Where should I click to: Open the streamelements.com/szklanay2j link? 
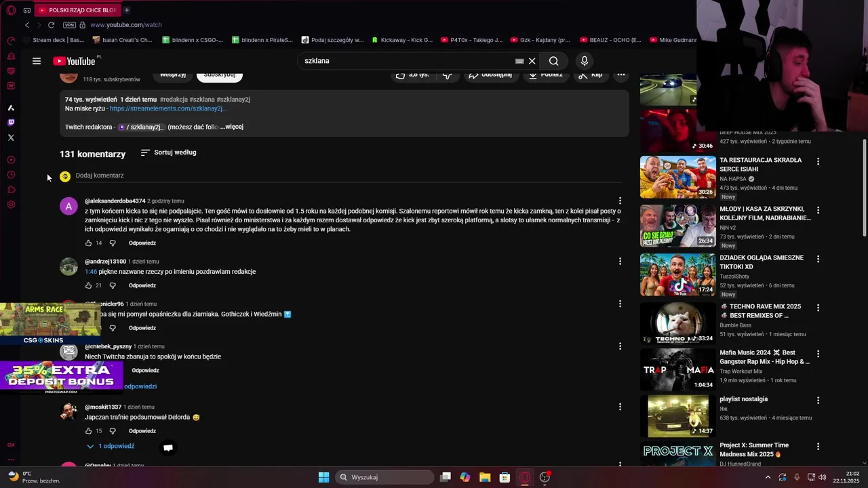pyautogui.click(x=168, y=108)
